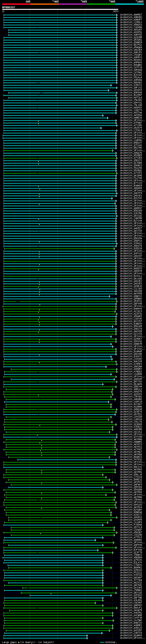Click the UniRef100_Q4U3E9 label

[x=131, y=50]
